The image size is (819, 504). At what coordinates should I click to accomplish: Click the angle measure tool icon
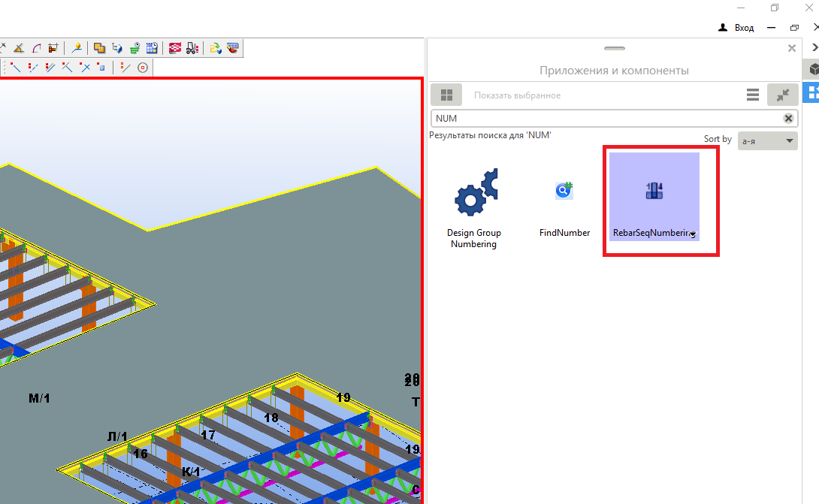(19, 48)
